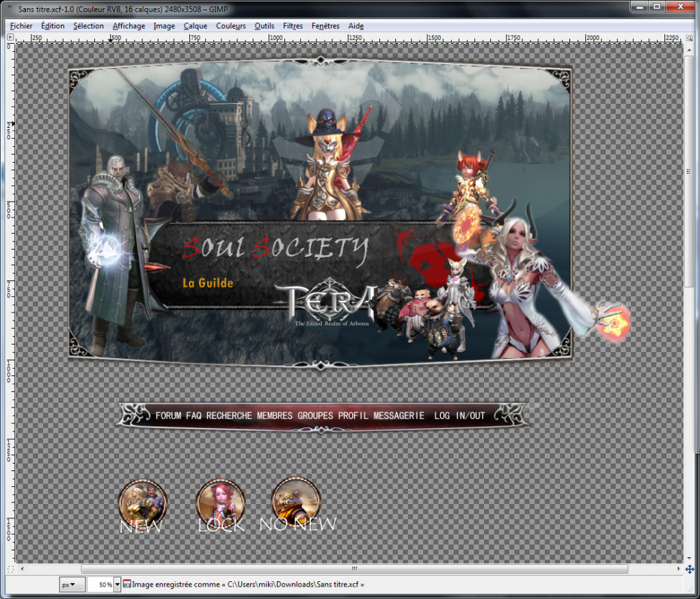Screen dimensions: 700x599
Task: Toggle zoom-on-window-resize button beside horizontal ruler
Action: pos(689,38)
